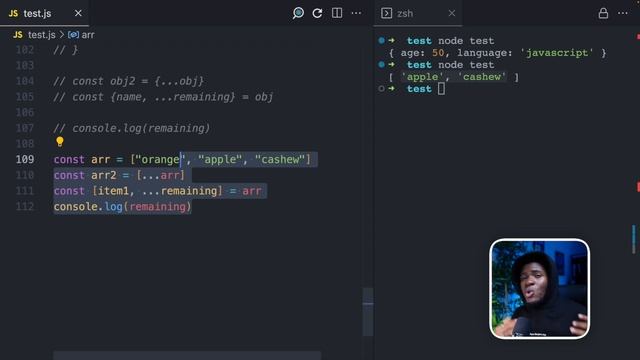Screen dimensions: 640x360
Task: Click the lightbulb quick-fix icon
Action: click(x=60, y=142)
